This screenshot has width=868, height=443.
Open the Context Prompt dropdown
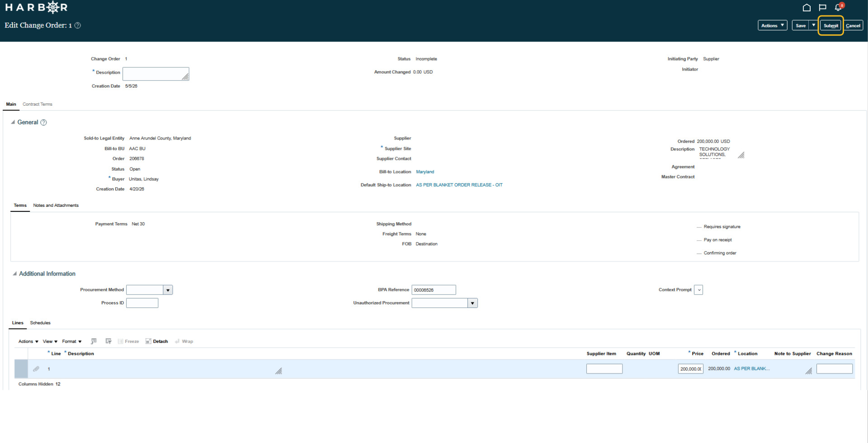[x=698, y=290]
